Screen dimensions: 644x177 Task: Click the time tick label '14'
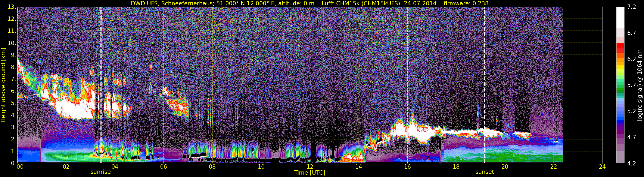(x=358, y=167)
